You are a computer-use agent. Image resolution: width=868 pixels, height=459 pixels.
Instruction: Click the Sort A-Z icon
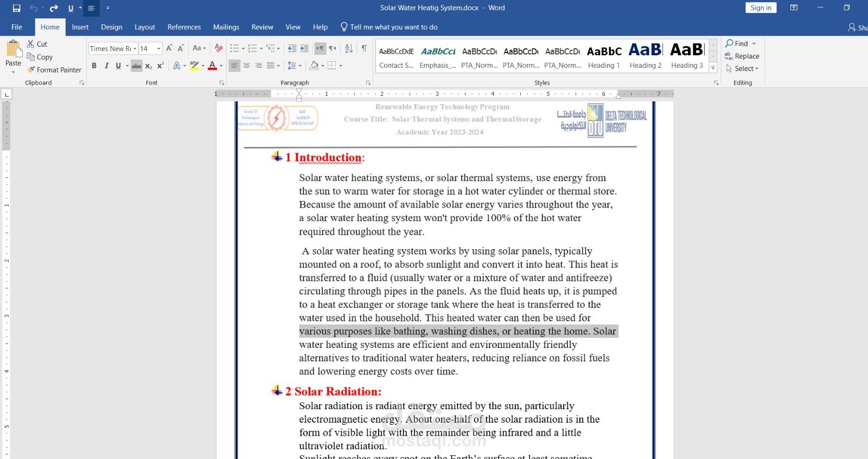[349, 48]
